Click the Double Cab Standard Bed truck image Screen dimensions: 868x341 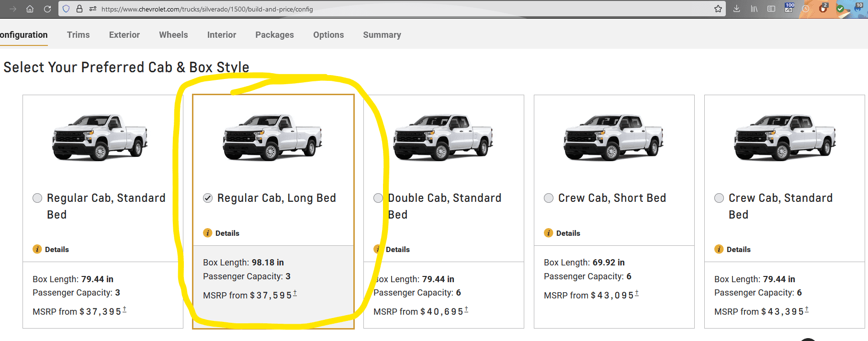click(x=443, y=137)
